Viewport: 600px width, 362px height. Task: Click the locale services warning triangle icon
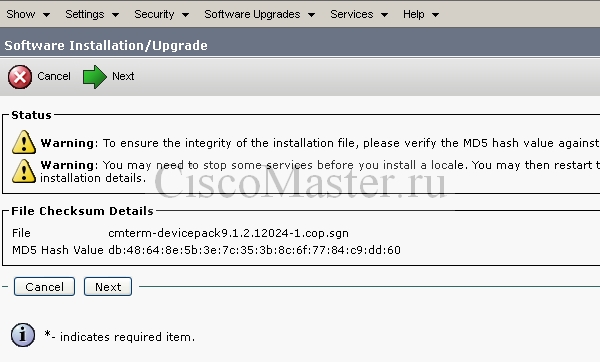(x=24, y=171)
